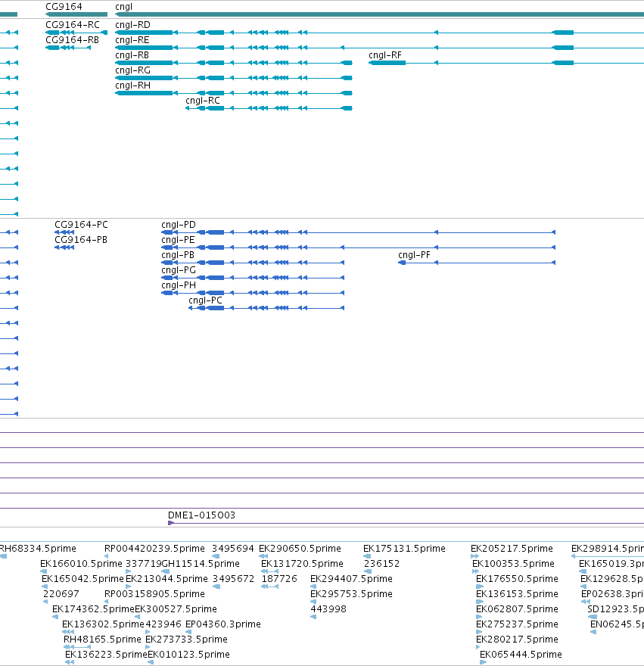This screenshot has height=666, width=644.
Task: Click the cngl-RE transcript label
Action: coord(132,40)
